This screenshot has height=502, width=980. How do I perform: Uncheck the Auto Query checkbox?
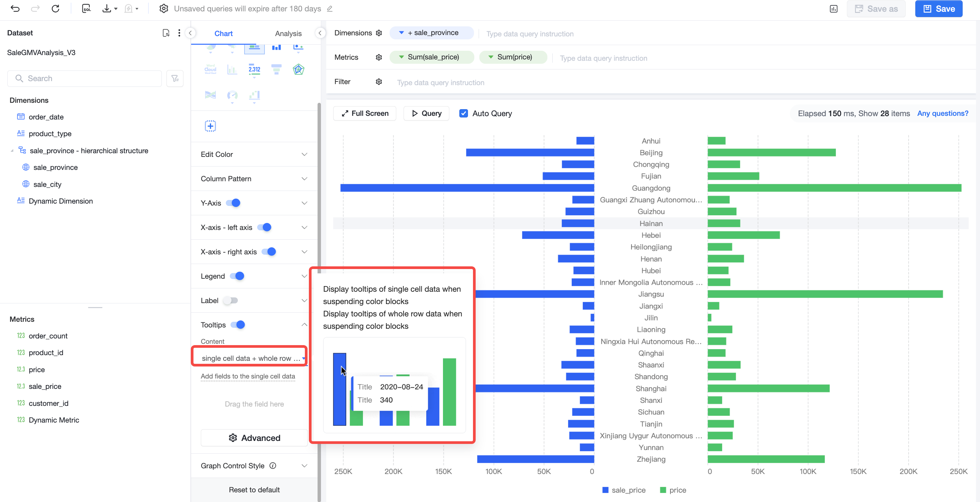point(463,113)
